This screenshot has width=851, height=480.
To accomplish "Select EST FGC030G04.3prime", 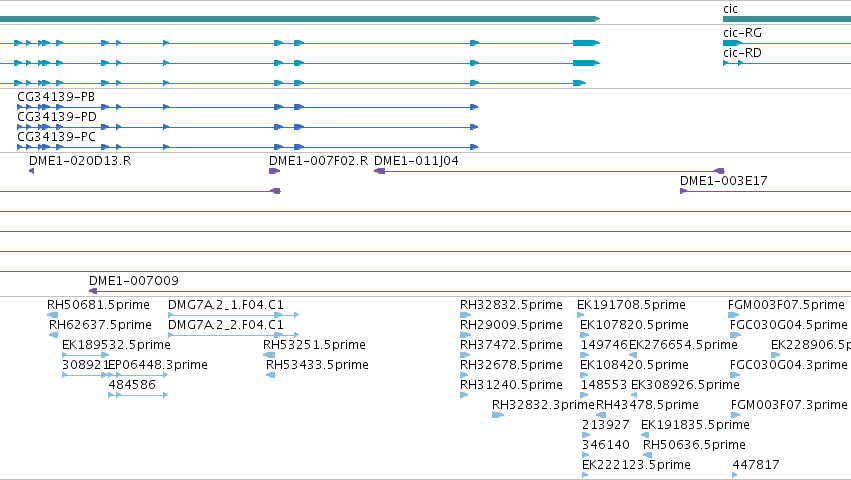I will pos(789,365).
